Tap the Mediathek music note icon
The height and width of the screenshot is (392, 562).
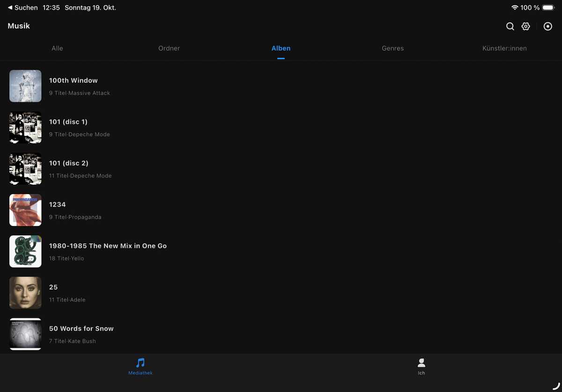140,363
